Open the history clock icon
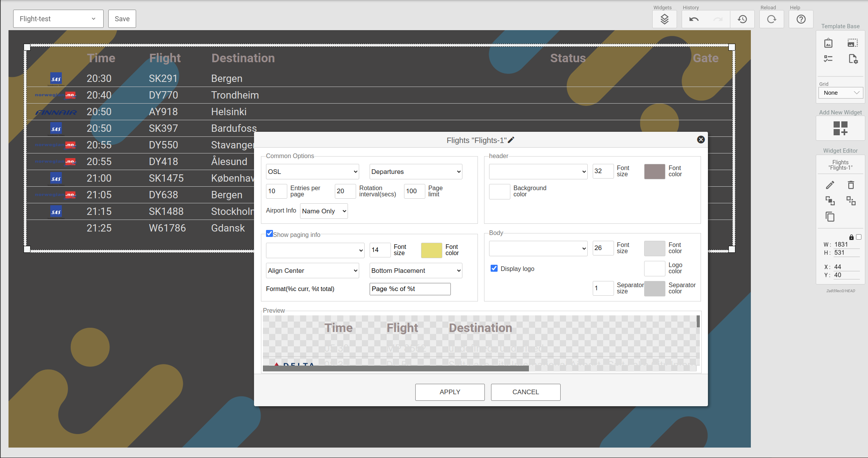The height and width of the screenshot is (458, 868). pos(742,19)
